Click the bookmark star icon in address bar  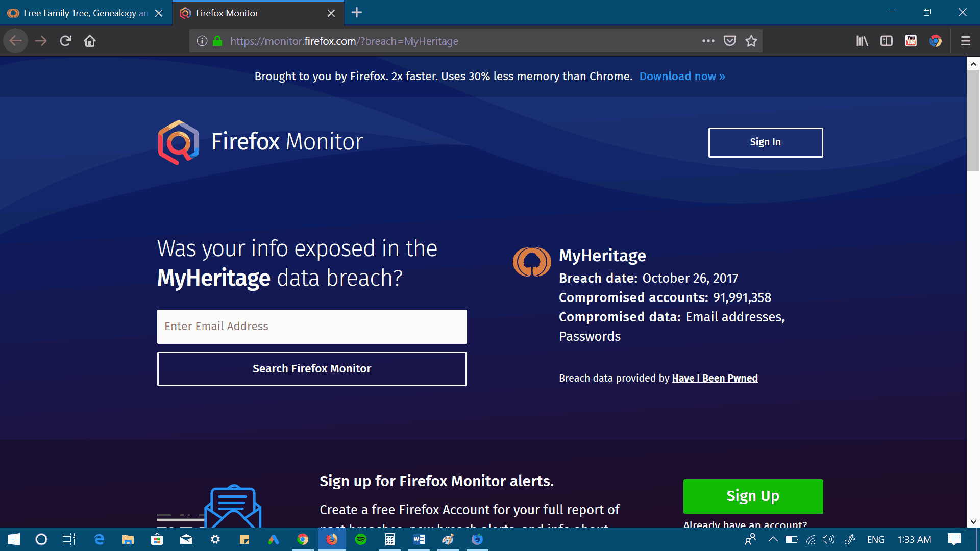pyautogui.click(x=751, y=41)
